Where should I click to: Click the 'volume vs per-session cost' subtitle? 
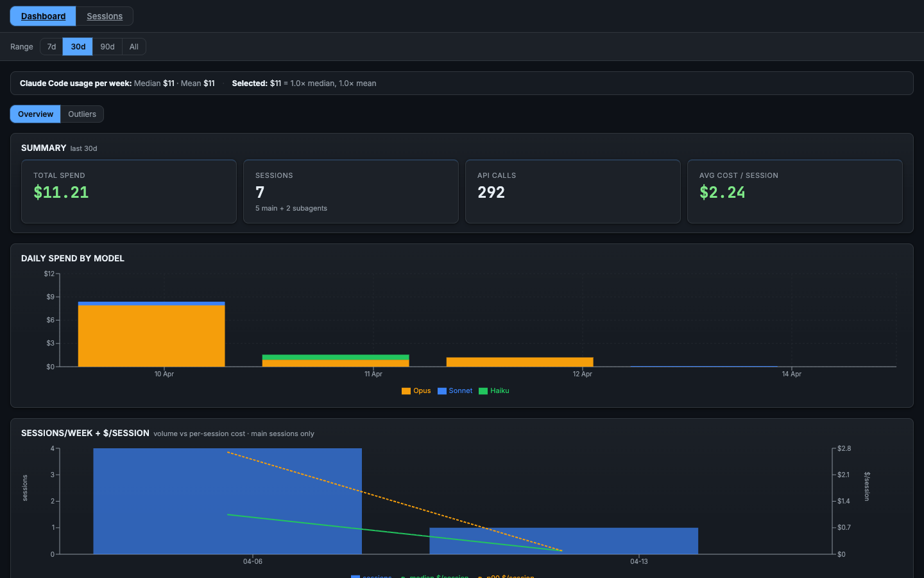pyautogui.click(x=199, y=433)
